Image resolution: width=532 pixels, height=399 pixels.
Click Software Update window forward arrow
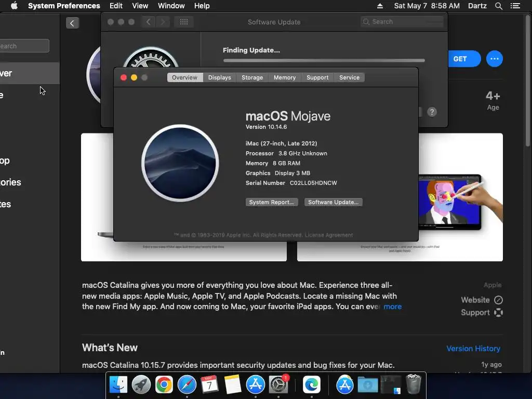[163, 22]
